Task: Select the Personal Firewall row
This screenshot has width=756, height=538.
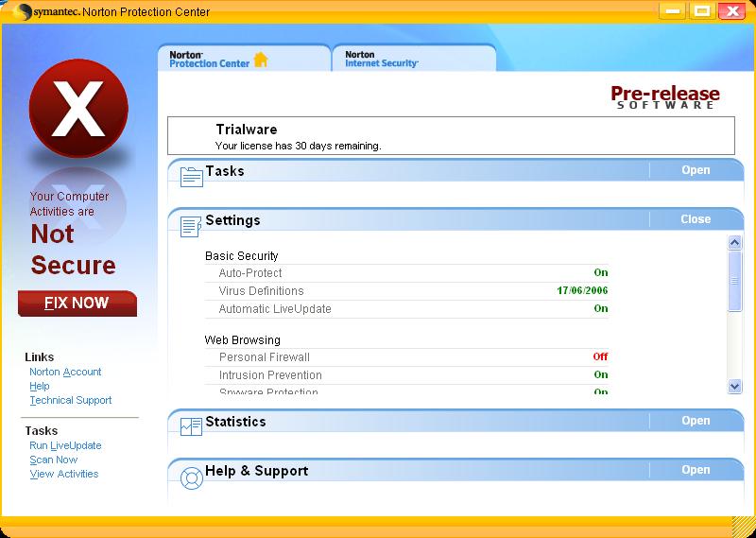Action: point(406,357)
